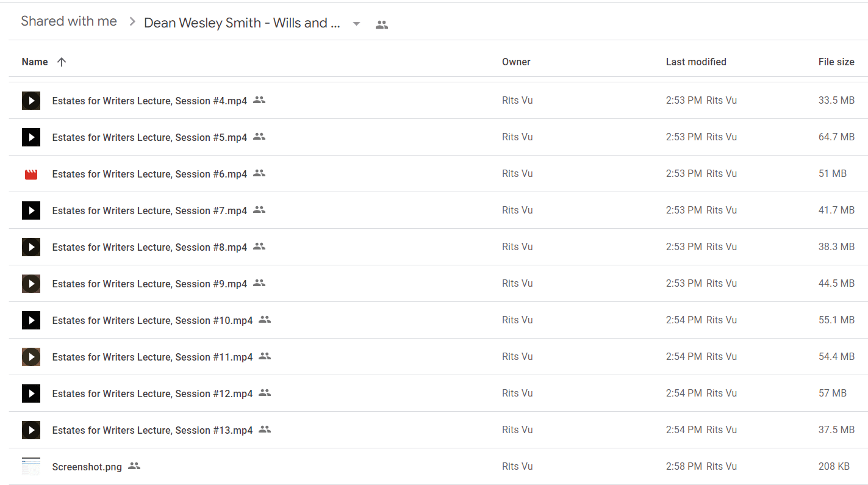Click the shared folder people icon in breadcrumb
868x485 pixels.
[382, 25]
